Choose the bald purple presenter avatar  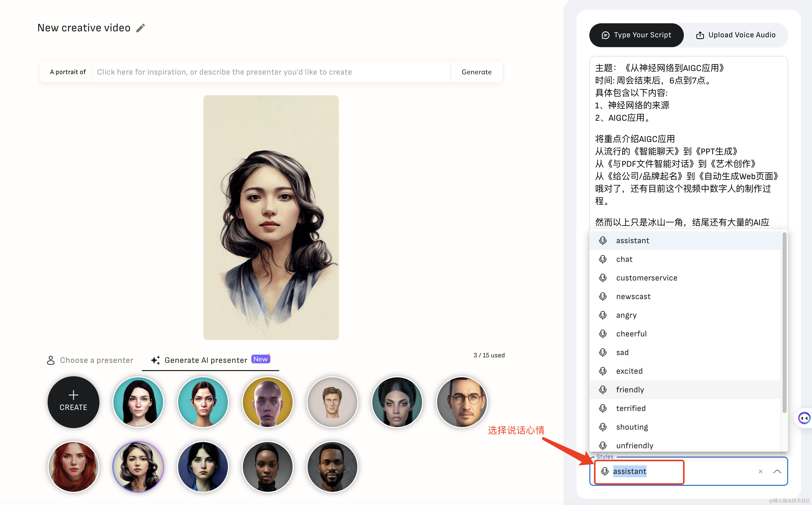(267, 402)
